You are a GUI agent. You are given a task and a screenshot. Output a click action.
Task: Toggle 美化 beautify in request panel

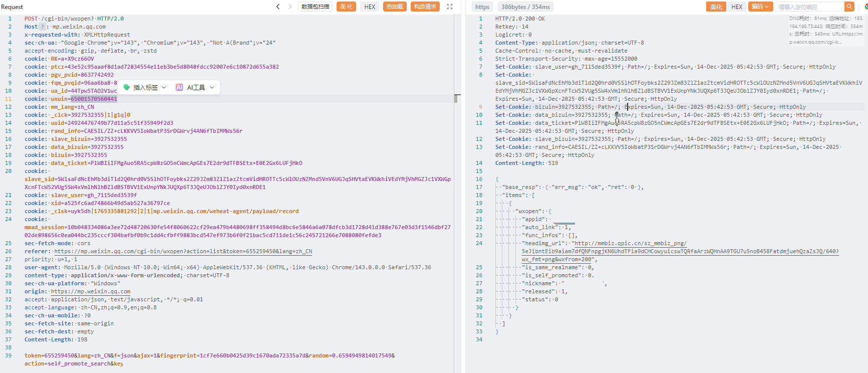click(346, 7)
